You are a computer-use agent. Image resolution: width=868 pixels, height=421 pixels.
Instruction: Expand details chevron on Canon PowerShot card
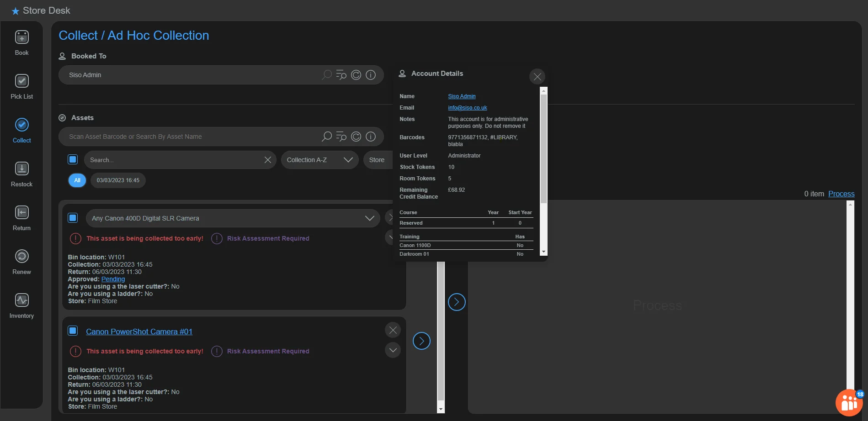tap(393, 350)
